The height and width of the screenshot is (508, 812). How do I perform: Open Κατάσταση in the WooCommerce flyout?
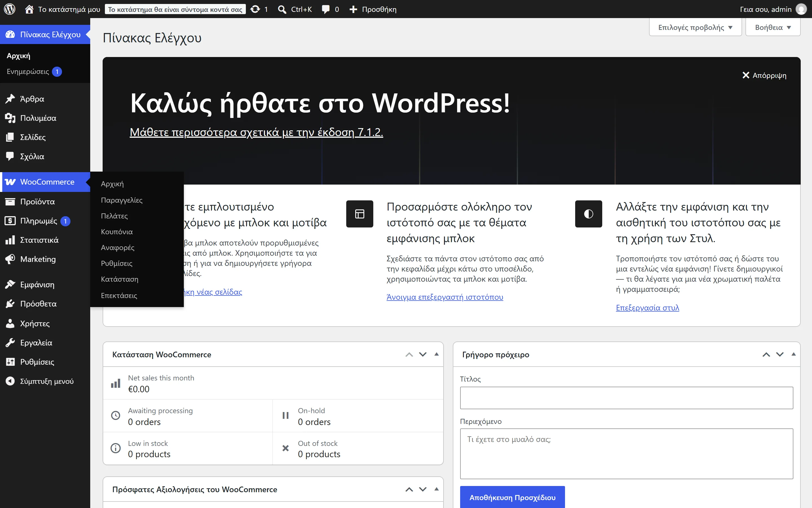click(137, 279)
